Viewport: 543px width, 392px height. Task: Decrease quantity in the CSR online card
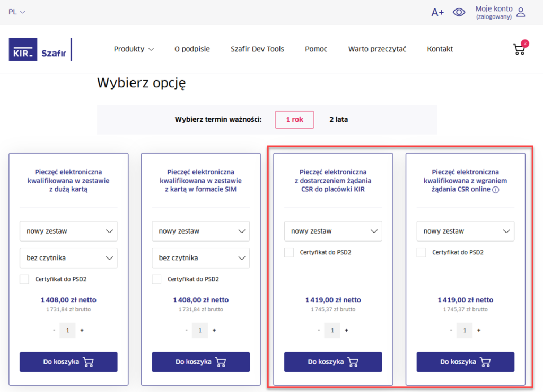451,331
